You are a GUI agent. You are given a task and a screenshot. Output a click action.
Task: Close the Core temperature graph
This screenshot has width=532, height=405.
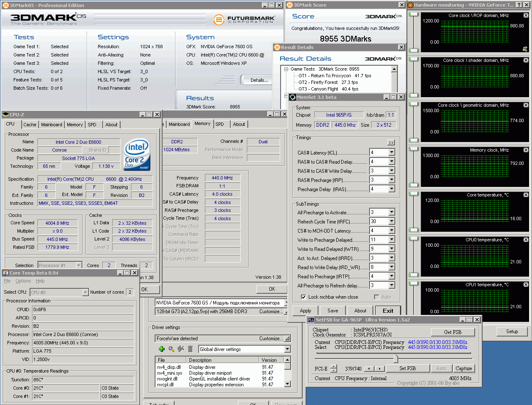pyautogui.click(x=526, y=195)
